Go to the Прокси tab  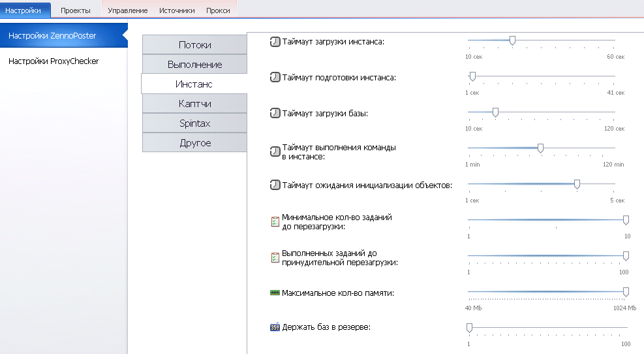pos(218,10)
